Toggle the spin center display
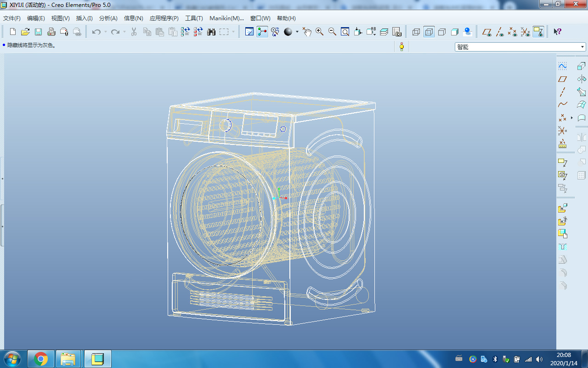 [x=262, y=32]
